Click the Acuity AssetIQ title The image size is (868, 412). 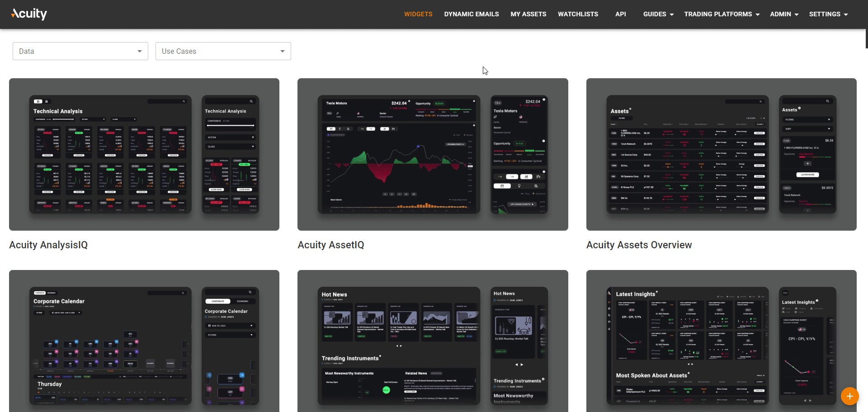coord(330,245)
